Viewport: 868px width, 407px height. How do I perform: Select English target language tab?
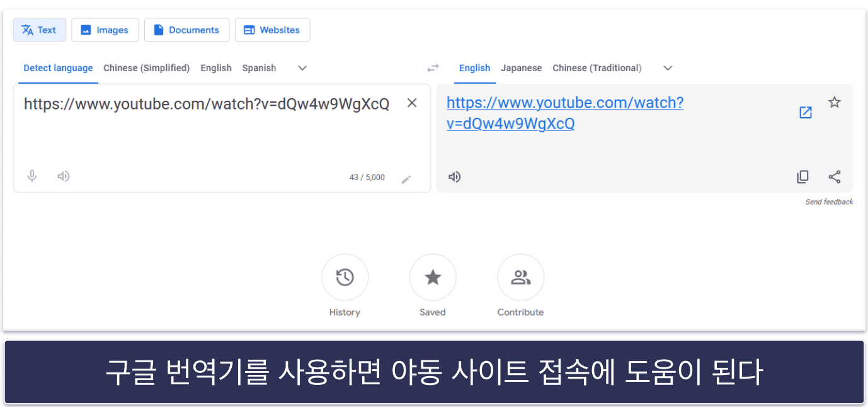point(474,68)
